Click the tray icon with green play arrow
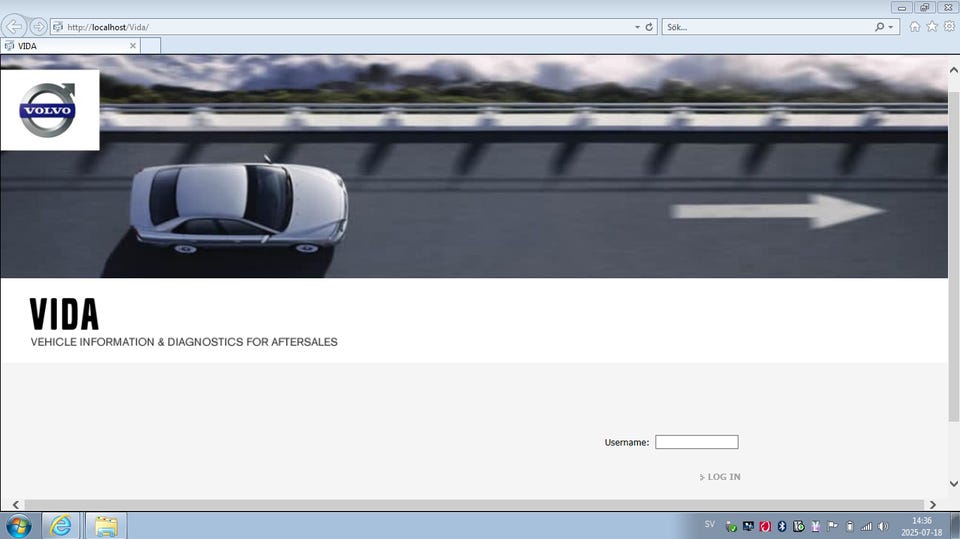 [x=799, y=526]
